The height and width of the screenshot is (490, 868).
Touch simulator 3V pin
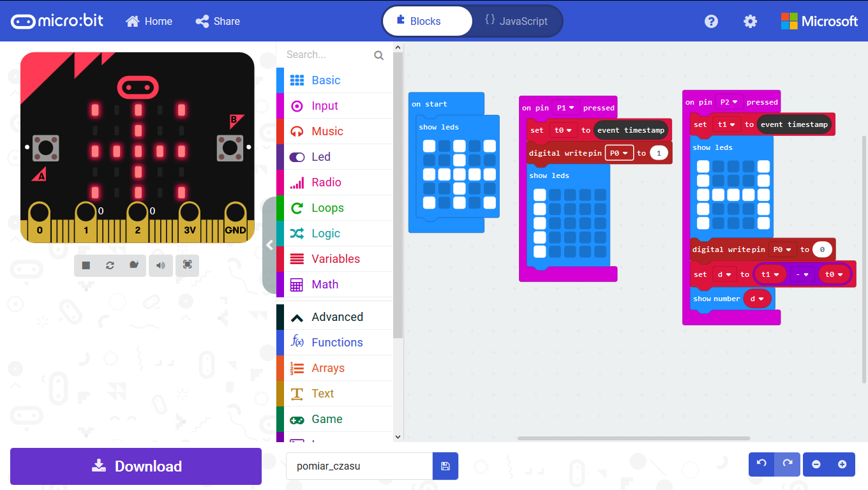point(190,222)
